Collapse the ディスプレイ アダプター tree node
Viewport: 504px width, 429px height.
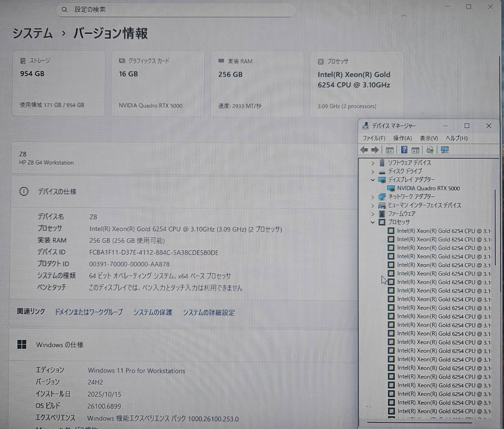pyautogui.click(x=372, y=180)
